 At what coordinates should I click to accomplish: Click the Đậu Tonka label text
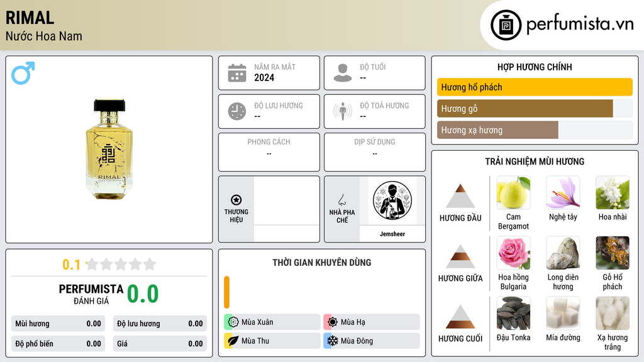tap(513, 337)
